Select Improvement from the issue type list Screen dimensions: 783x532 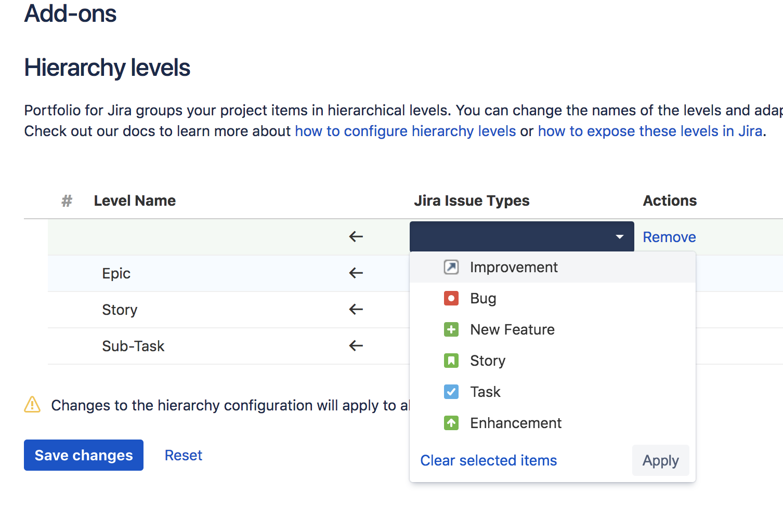pyautogui.click(x=553, y=267)
